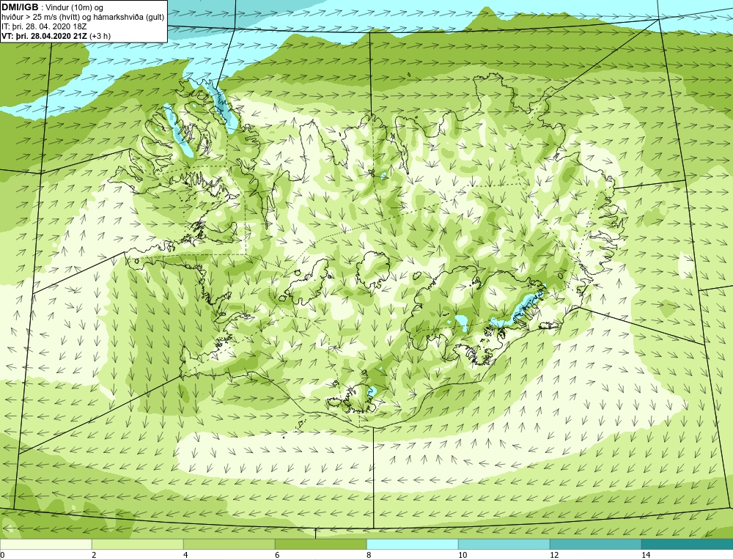Click the 0–2 m/s palest swatch in color bar
This screenshot has width=733, height=560.
[x=45, y=545]
